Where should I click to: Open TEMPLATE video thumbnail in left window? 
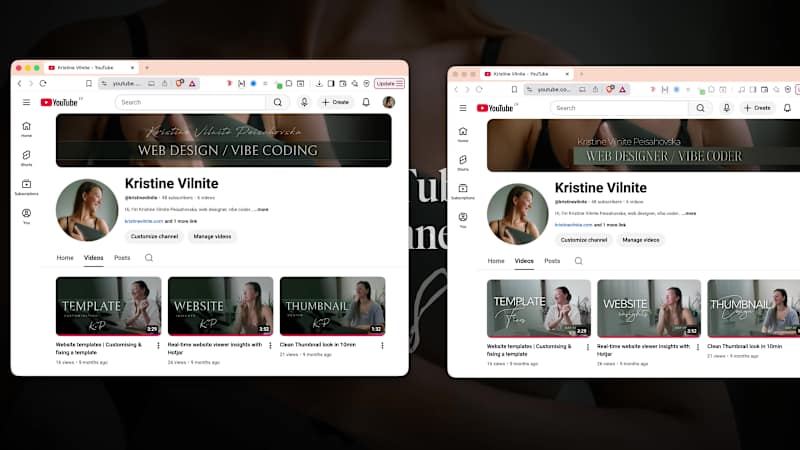point(109,306)
